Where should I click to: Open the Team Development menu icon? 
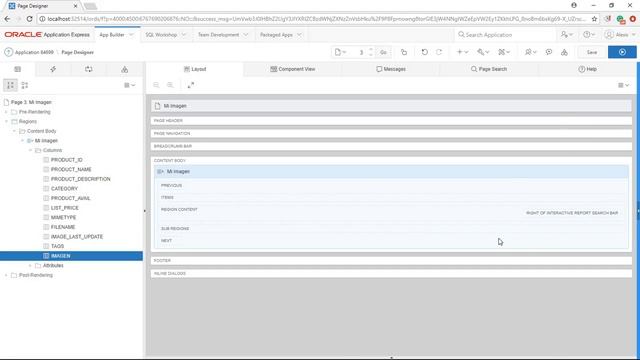click(x=531, y=52)
